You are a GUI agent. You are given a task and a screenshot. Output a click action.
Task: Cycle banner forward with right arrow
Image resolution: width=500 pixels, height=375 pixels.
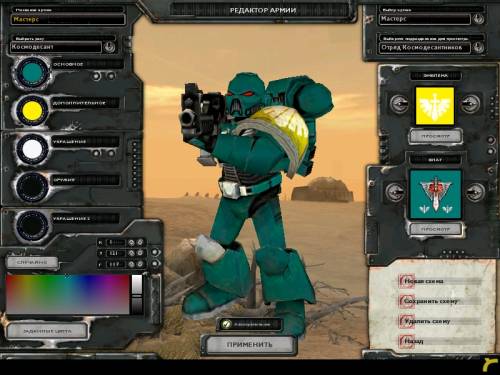475,192
